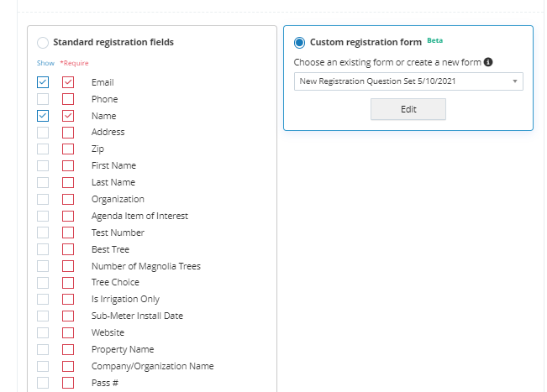The width and height of the screenshot is (547, 392).
Task: Show the Website field
Action: 43,332
